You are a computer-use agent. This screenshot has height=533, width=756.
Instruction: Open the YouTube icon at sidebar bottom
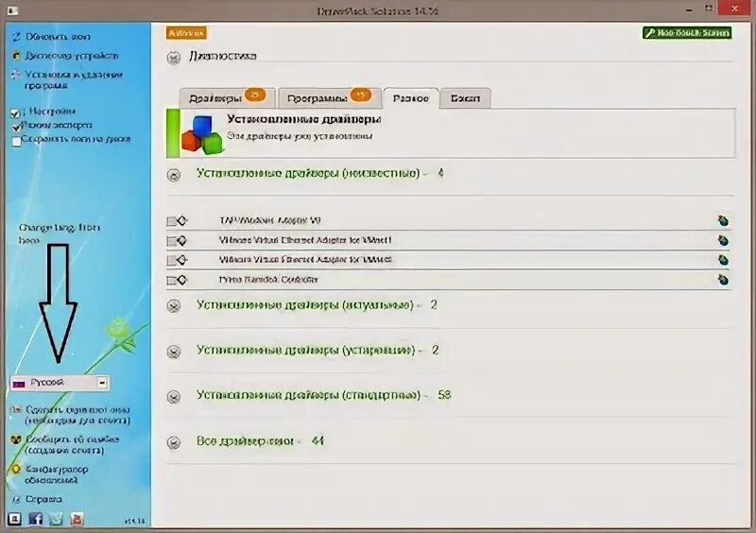[77, 519]
